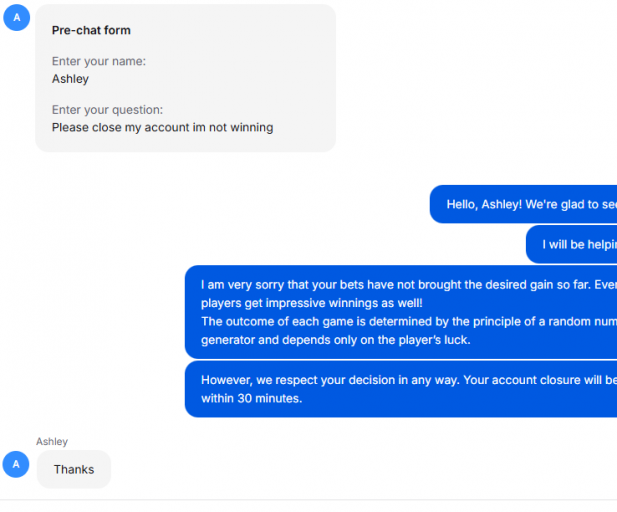
Task: Click Ashley's avatar next to the Thanks message
Action: point(16,464)
